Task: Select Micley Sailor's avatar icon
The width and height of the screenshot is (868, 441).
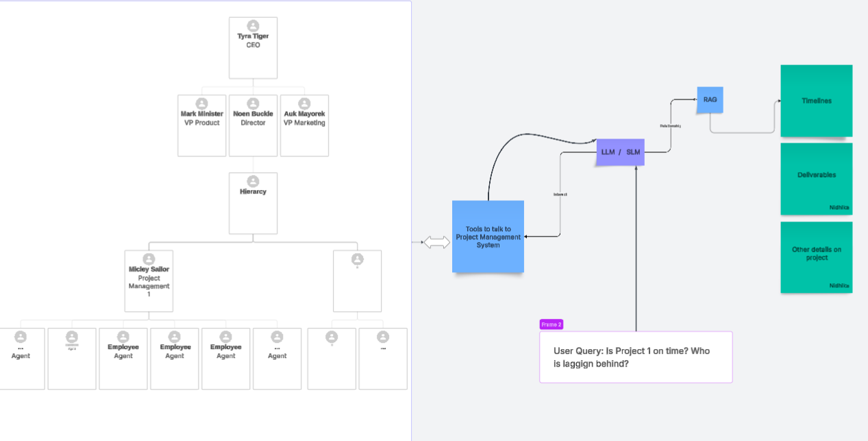Action: 149,259
